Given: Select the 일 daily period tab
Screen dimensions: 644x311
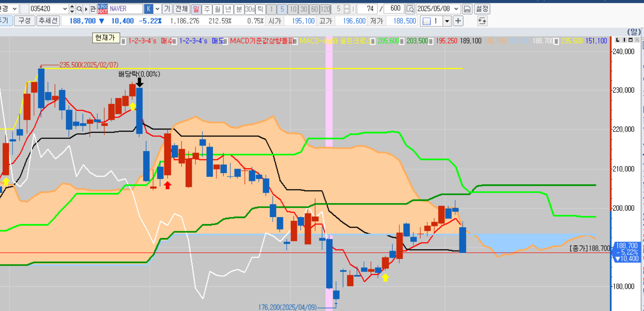Looking at the screenshot, I should pos(196,9).
